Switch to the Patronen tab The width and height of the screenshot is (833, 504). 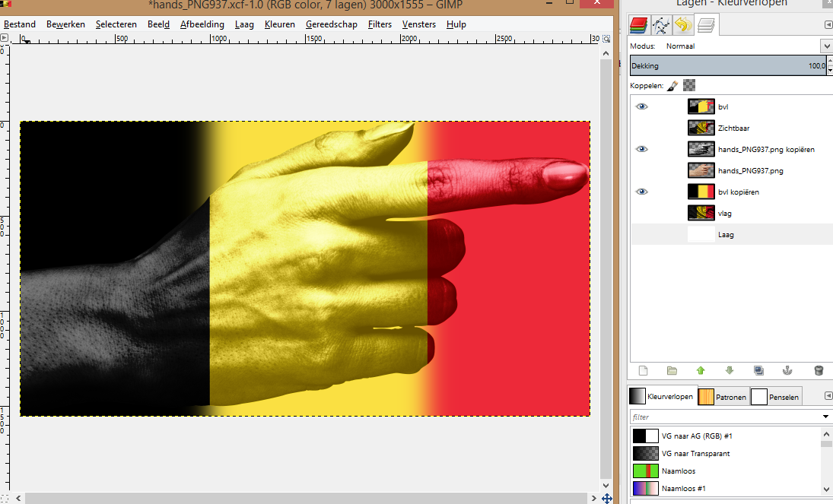722,397
